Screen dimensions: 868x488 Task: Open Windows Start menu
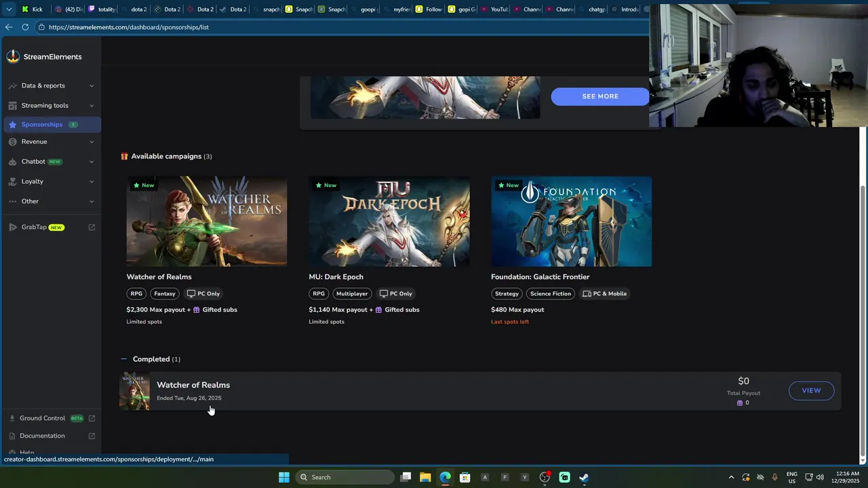pyautogui.click(x=284, y=477)
